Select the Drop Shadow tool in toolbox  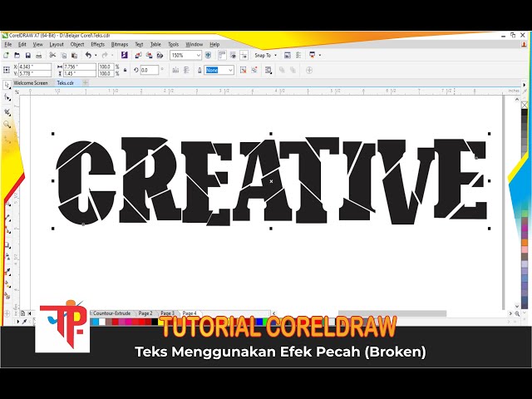(7, 245)
